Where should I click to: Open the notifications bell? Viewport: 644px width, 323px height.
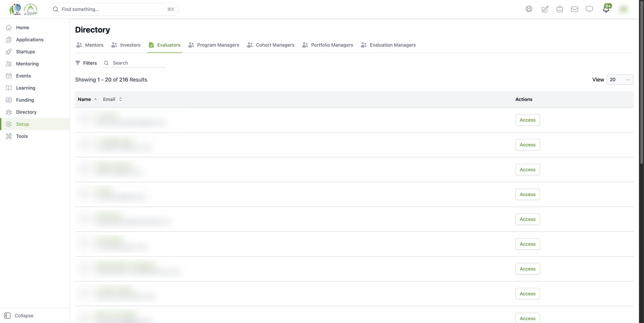[606, 8]
